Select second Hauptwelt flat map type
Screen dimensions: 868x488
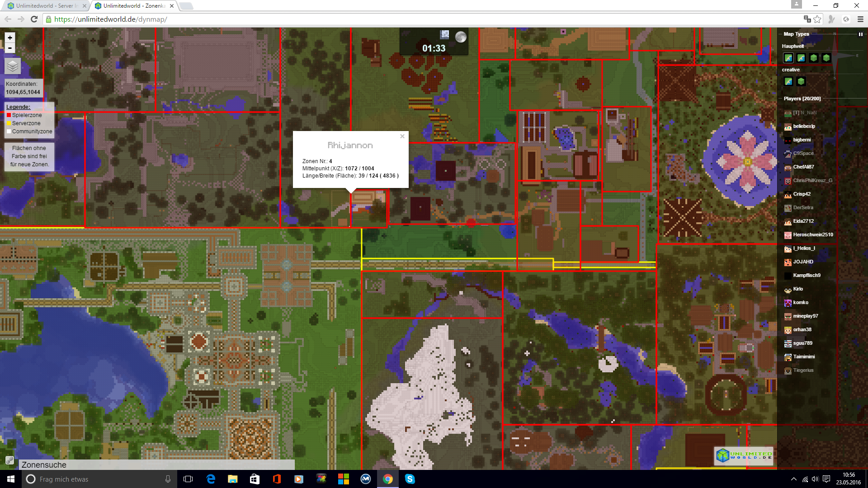pyautogui.click(x=801, y=58)
